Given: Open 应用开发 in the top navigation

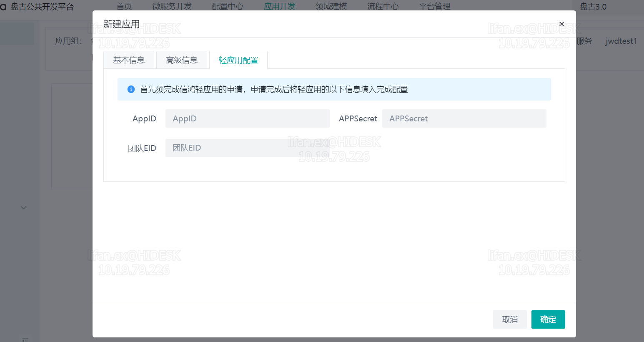Looking at the screenshot, I should coord(280,6).
